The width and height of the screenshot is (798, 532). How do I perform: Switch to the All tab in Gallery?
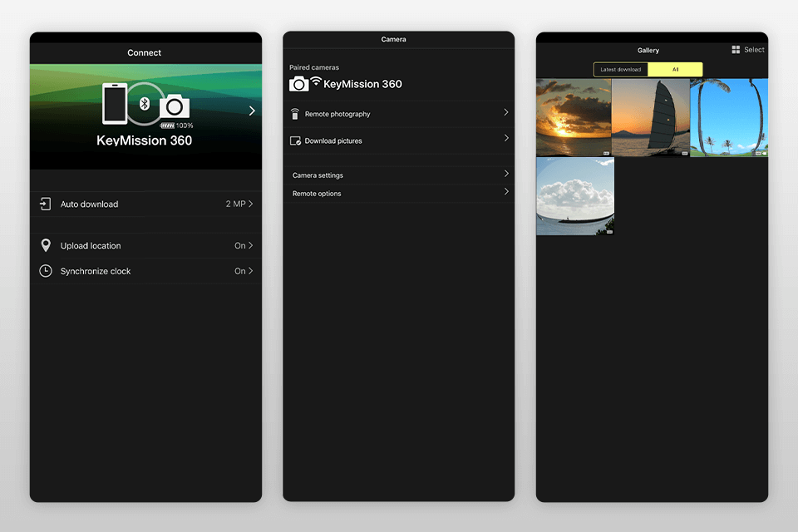pos(675,69)
